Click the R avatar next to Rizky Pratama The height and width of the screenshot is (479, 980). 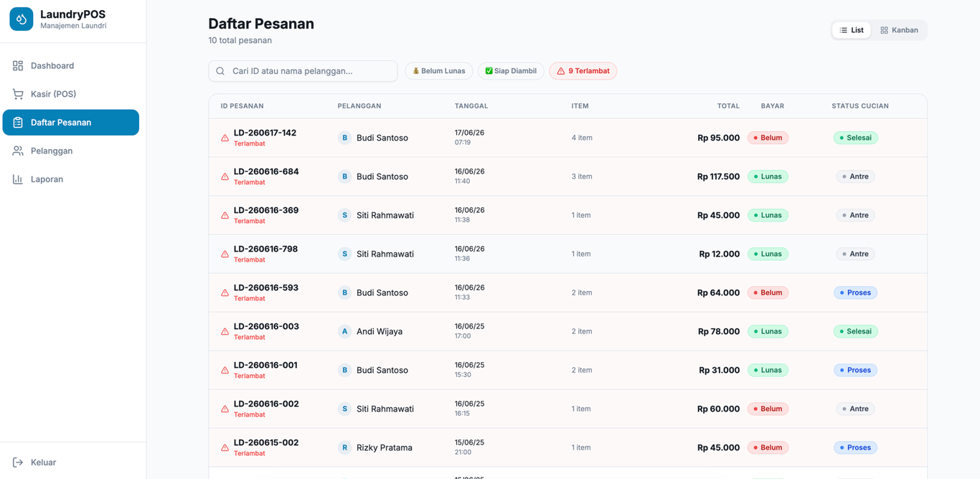click(344, 447)
